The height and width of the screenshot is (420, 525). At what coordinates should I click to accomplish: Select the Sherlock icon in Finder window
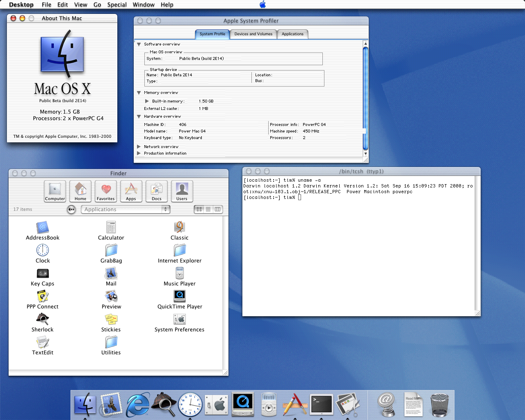43,319
